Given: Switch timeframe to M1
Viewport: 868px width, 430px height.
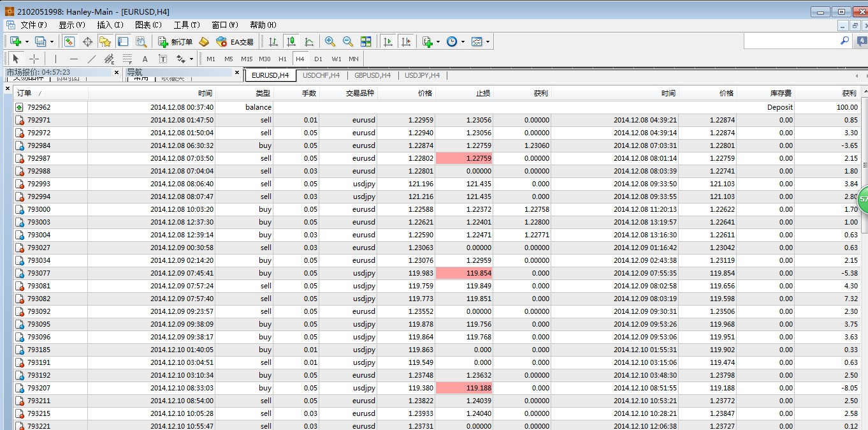Looking at the screenshot, I should tap(211, 59).
